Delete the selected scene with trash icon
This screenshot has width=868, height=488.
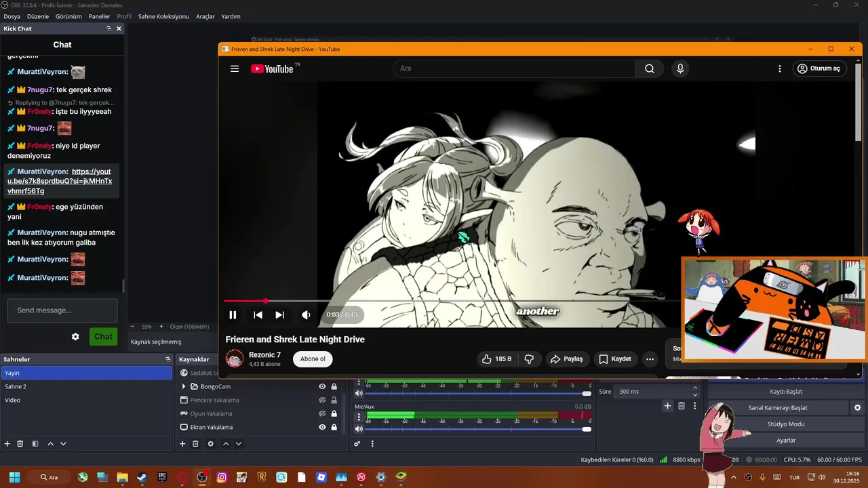[20, 444]
